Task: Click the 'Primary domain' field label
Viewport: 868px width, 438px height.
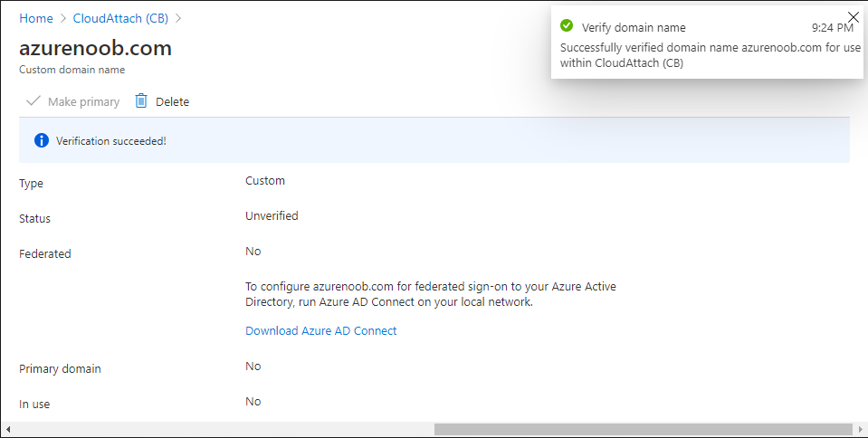Action: pyautogui.click(x=60, y=369)
